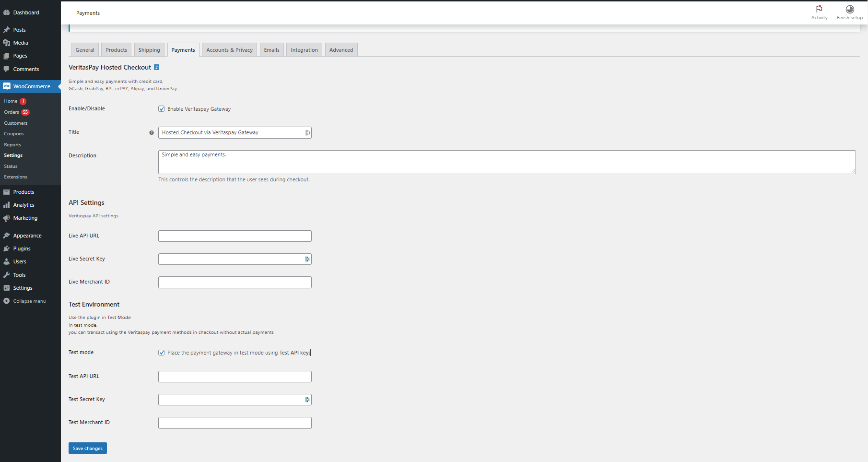868x462 pixels.
Task: Click the Home notification badge 1
Action: pyautogui.click(x=23, y=101)
